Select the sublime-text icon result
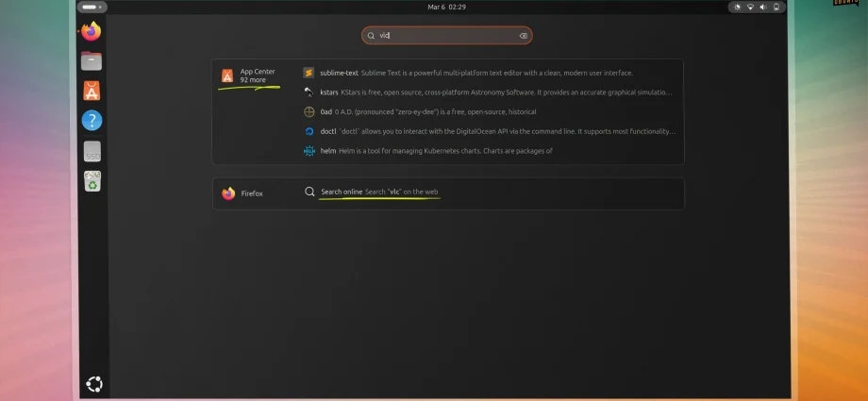Screen dimensions: 868x401 309,73
